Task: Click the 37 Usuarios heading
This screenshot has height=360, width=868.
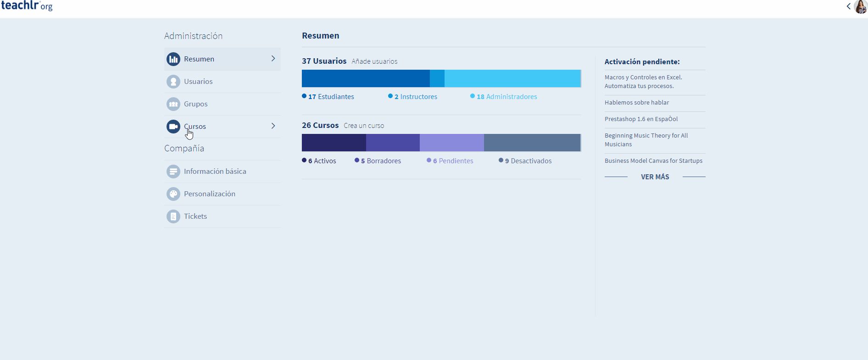Action: click(x=324, y=61)
